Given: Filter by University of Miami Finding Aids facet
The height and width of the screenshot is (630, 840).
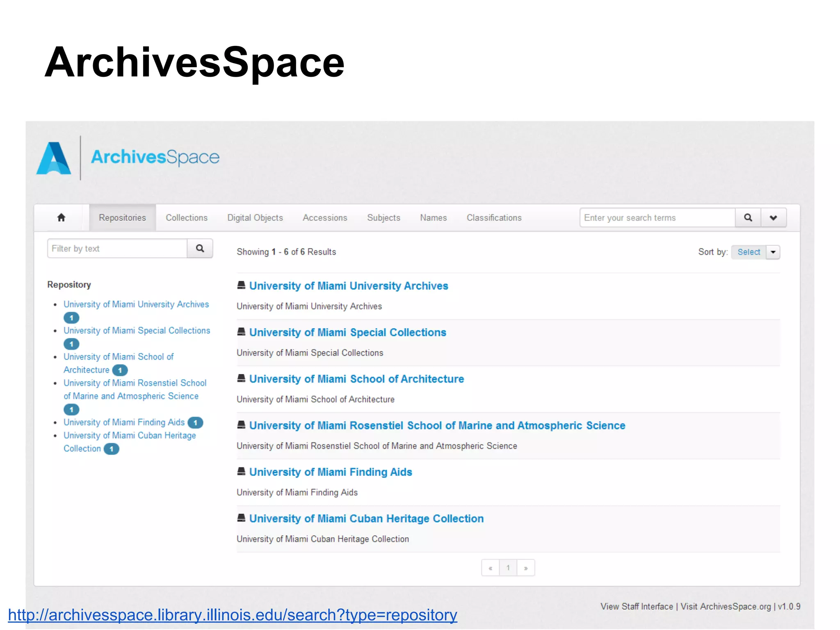Looking at the screenshot, I should [124, 422].
